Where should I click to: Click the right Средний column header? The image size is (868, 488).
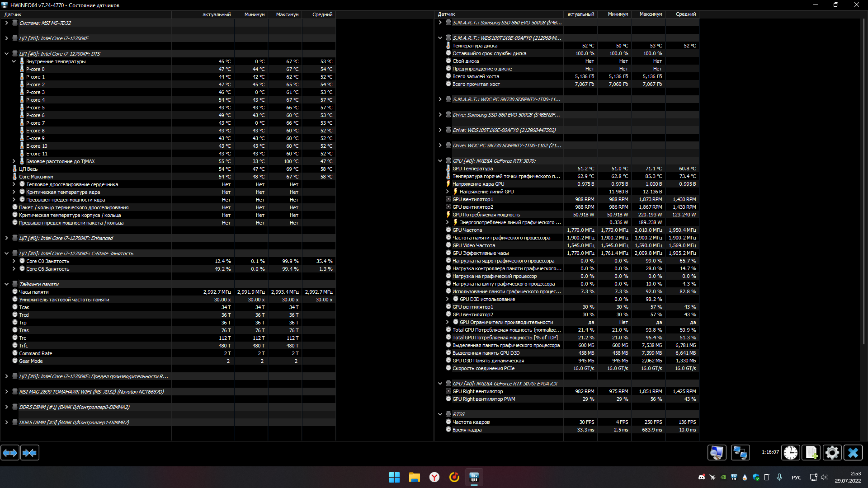tap(685, 14)
